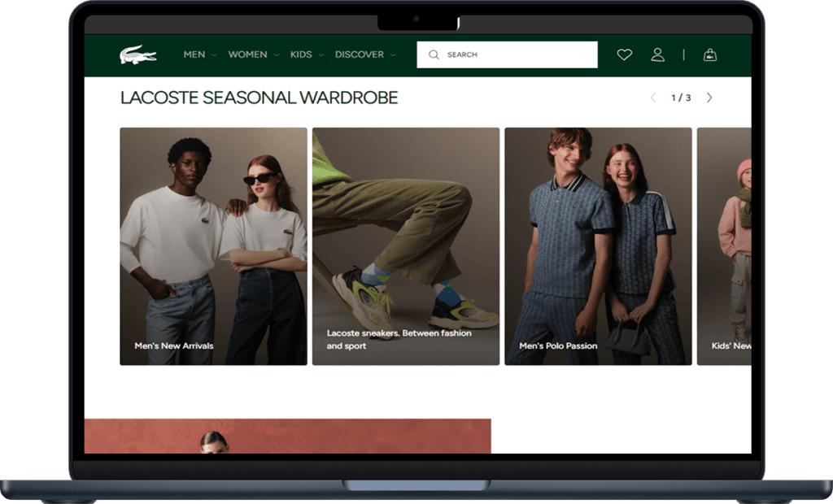Expand the chevron next to WOMEN
833x504 pixels.
pyautogui.click(x=277, y=55)
